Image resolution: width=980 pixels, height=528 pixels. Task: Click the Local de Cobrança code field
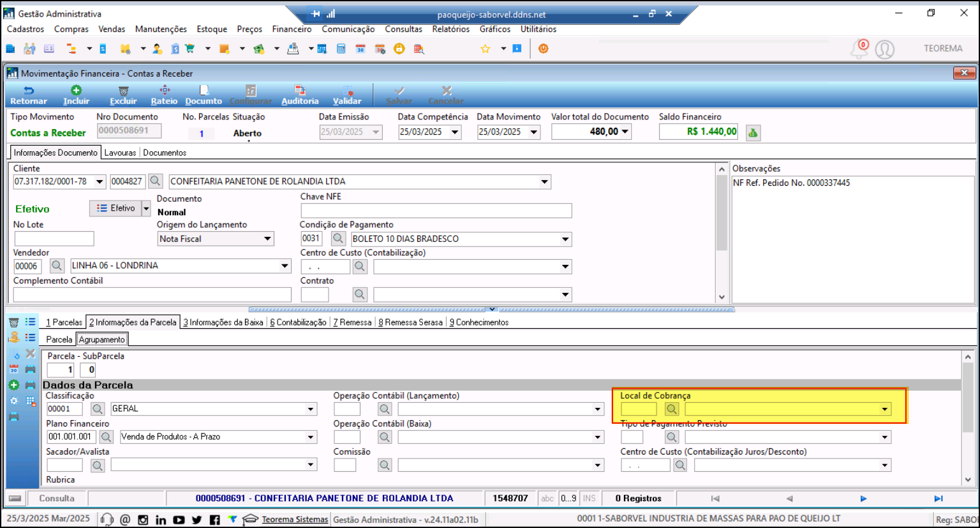639,409
